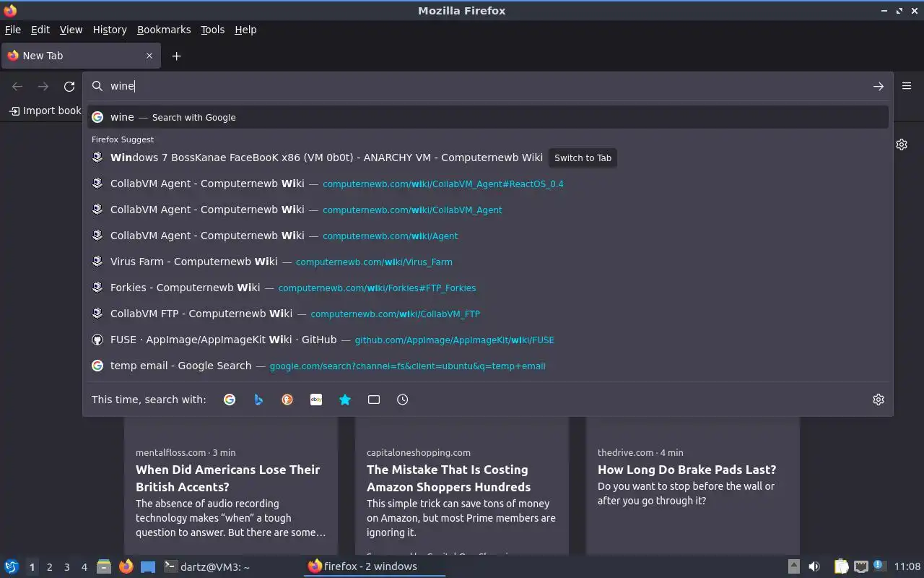
Task: Click the removable media eject tray icon
Action: tap(793, 566)
